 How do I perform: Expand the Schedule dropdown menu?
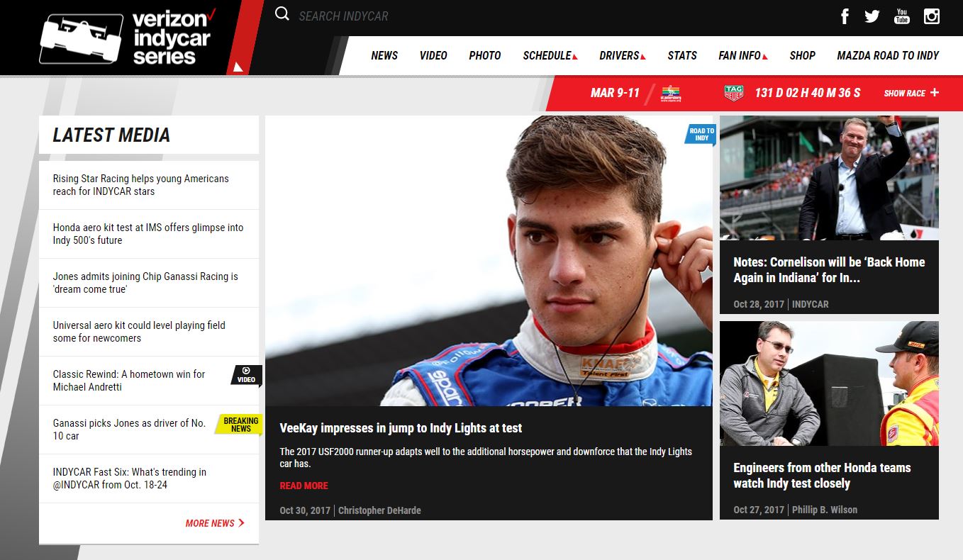pyautogui.click(x=550, y=55)
